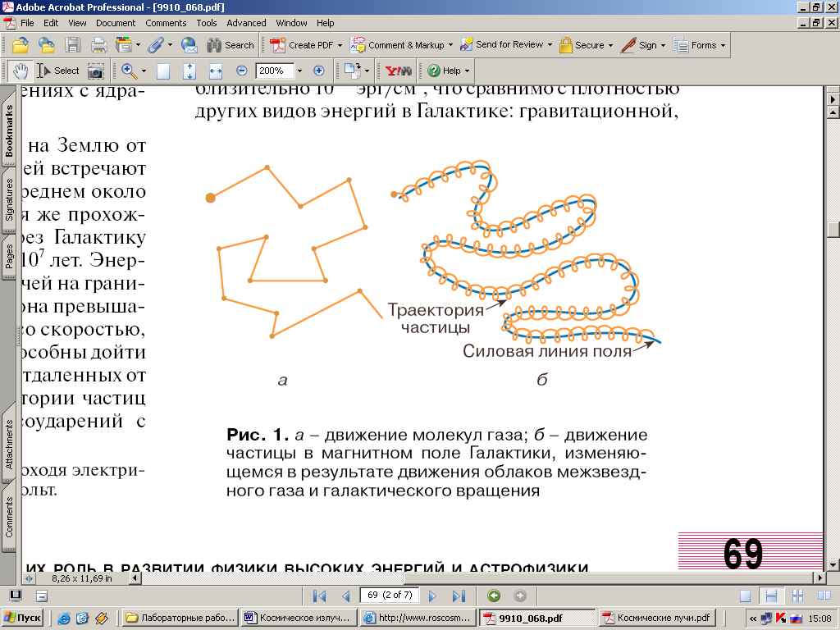Click the Organizer icon
Viewport: 840px width, 630px height.
pos(124,45)
